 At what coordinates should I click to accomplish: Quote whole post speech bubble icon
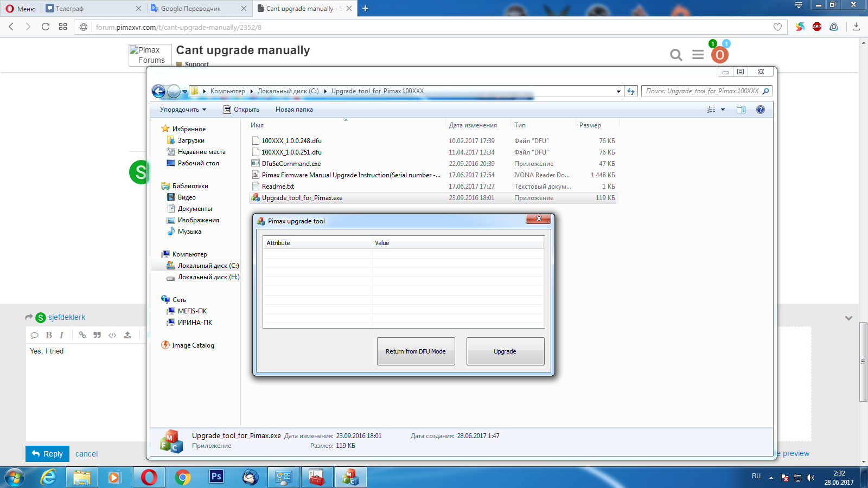click(x=34, y=335)
